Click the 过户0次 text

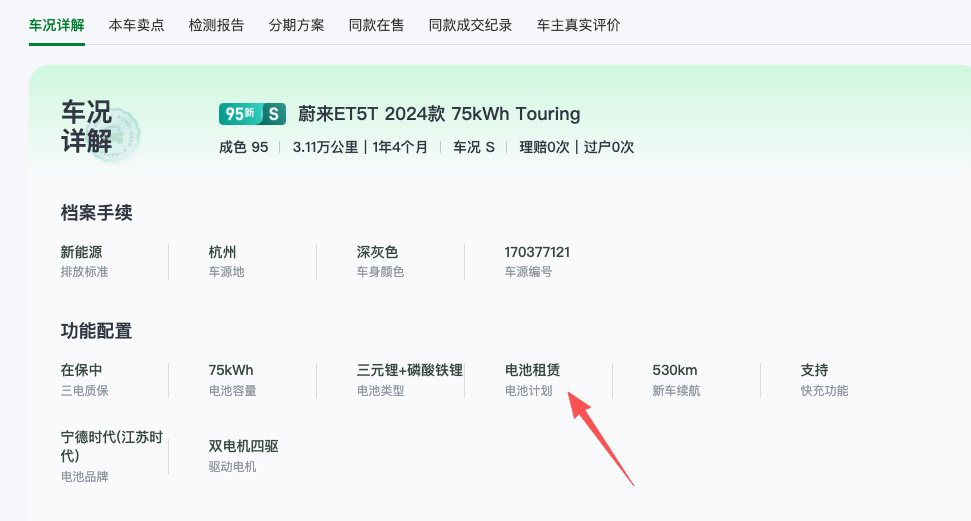click(609, 147)
